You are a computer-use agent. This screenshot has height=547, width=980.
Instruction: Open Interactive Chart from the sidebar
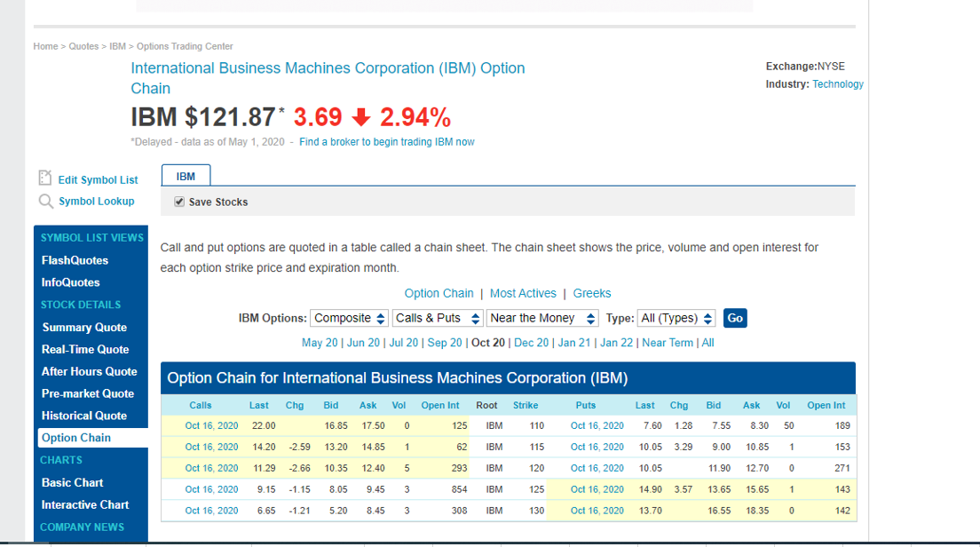coord(85,504)
